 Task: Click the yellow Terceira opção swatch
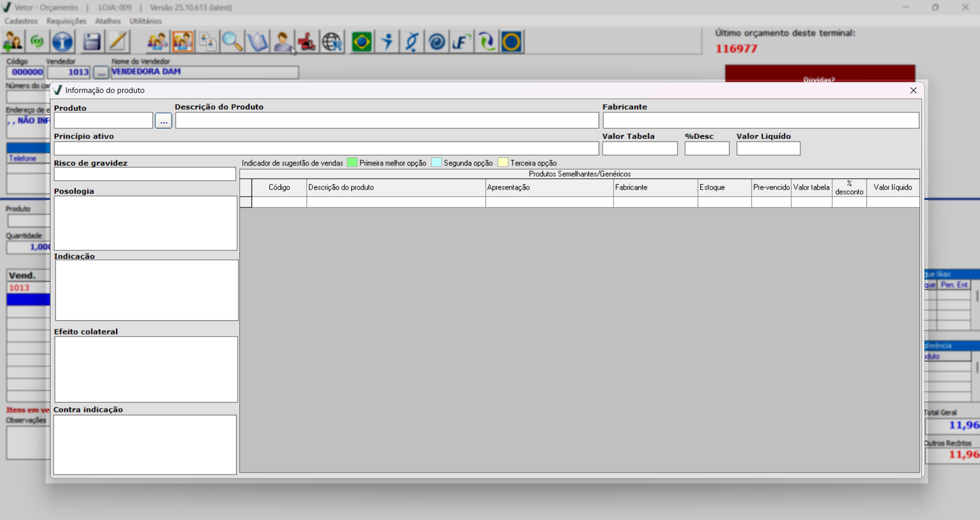pos(503,162)
